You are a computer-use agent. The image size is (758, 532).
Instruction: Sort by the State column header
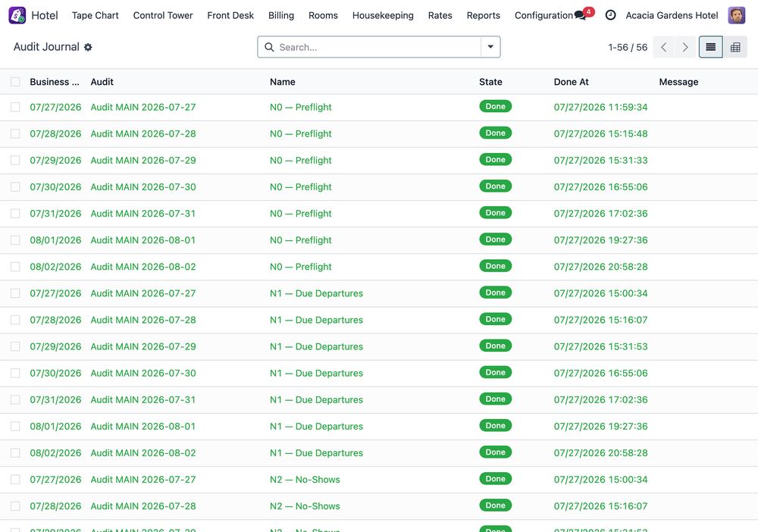[490, 82]
